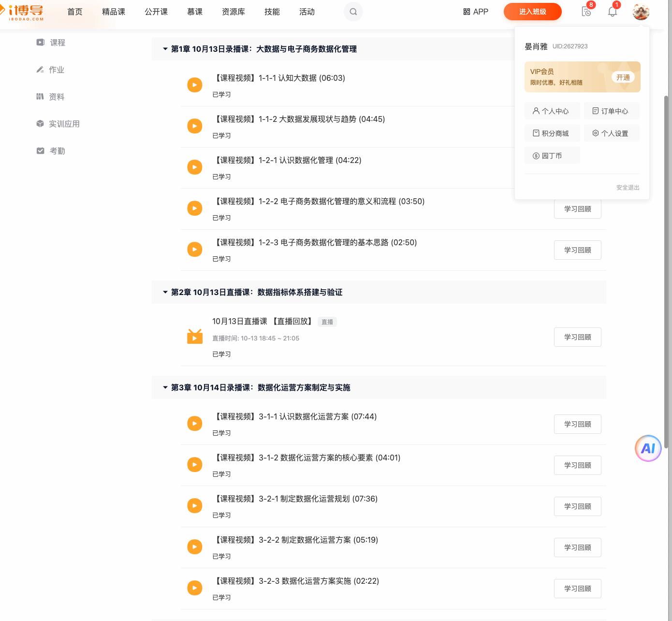Click 安全退出 to log out
This screenshot has width=672, height=621.
[628, 188]
